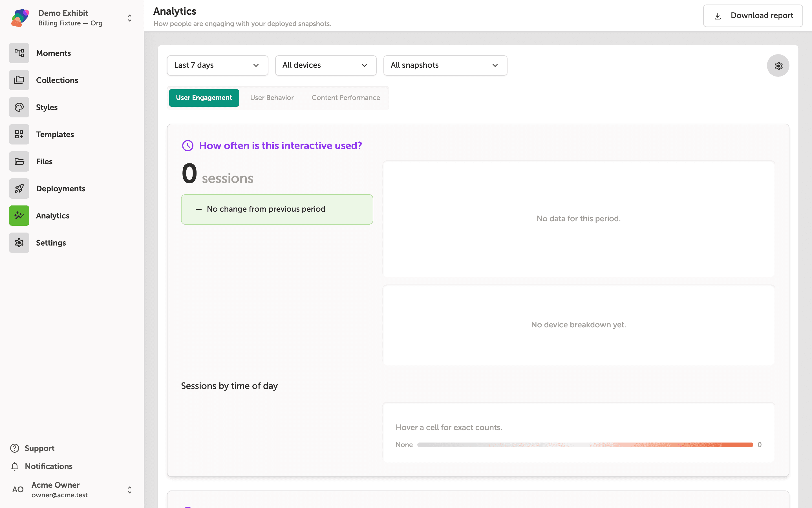Click the AO user avatar
The height and width of the screenshot is (508, 812).
point(18,490)
